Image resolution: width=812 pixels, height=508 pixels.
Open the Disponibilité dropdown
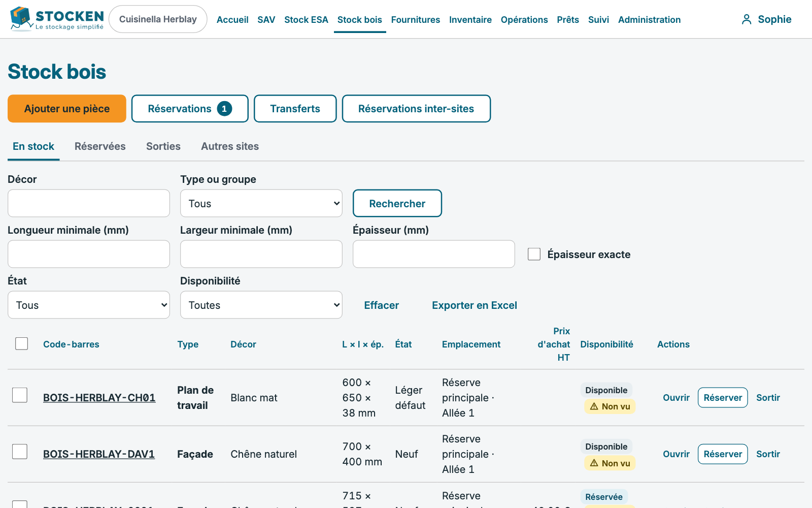(261, 305)
